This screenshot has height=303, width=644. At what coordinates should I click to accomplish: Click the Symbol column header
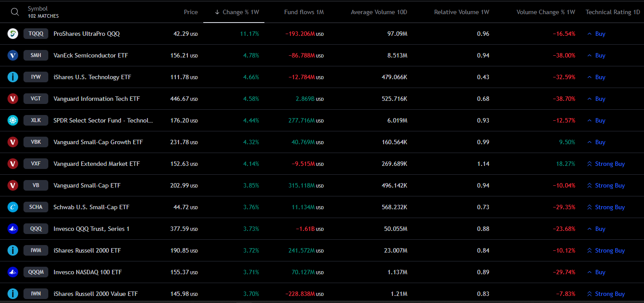point(38,8)
